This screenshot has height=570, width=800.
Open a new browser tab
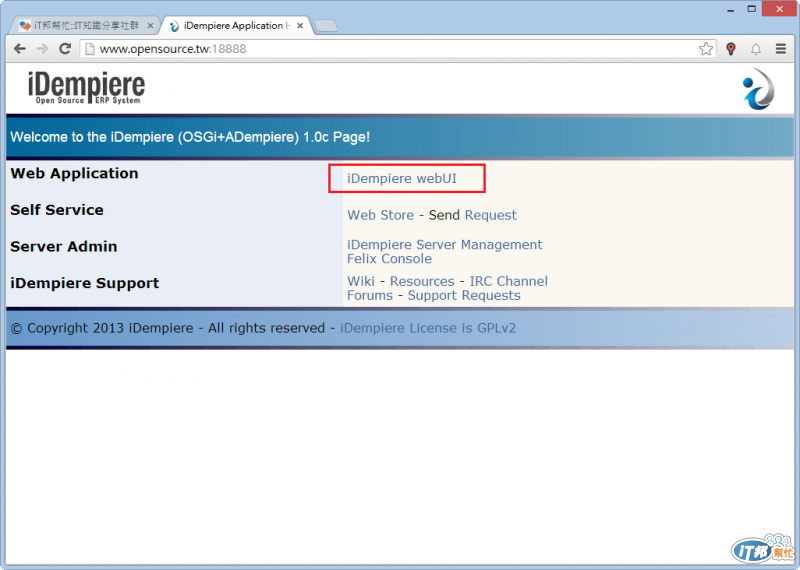pos(325,26)
